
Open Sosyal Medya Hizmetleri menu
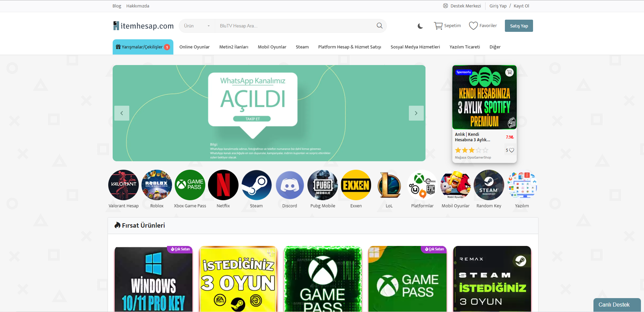415,47
